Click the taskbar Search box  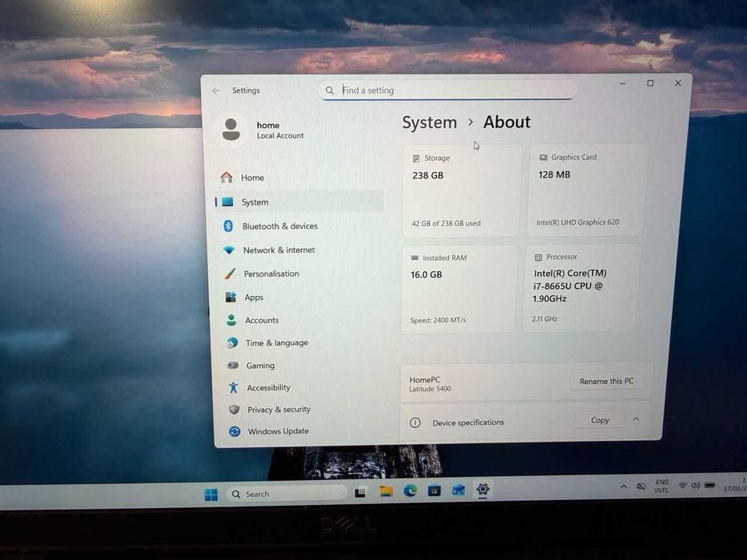[287, 494]
